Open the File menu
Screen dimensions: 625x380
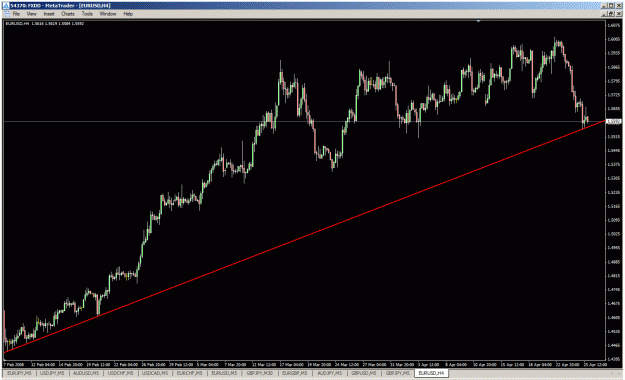click(x=16, y=14)
